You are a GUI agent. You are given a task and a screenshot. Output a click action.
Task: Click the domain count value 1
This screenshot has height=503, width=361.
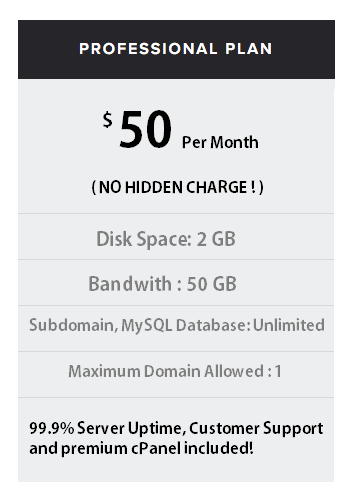pyautogui.click(x=278, y=371)
